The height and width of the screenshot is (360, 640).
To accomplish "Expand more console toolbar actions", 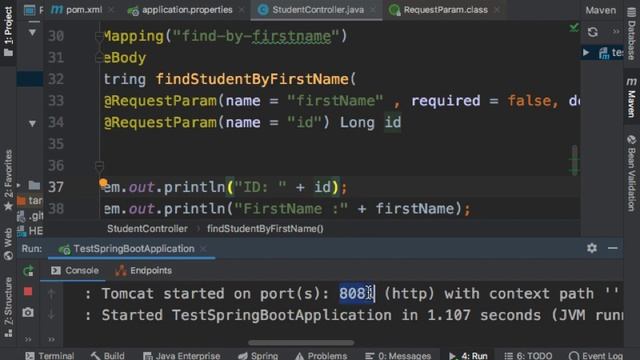I will point(51,339).
